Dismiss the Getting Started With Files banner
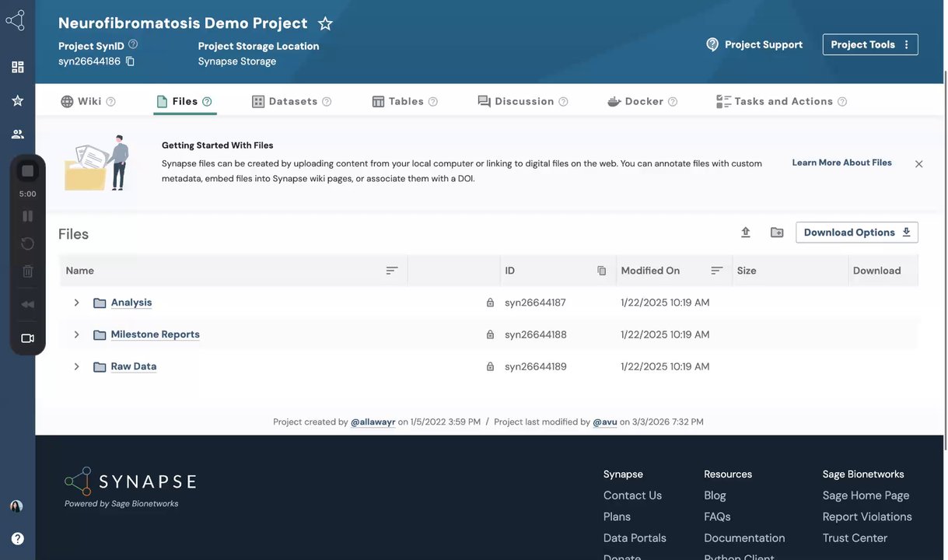This screenshot has width=948, height=560. point(918,164)
